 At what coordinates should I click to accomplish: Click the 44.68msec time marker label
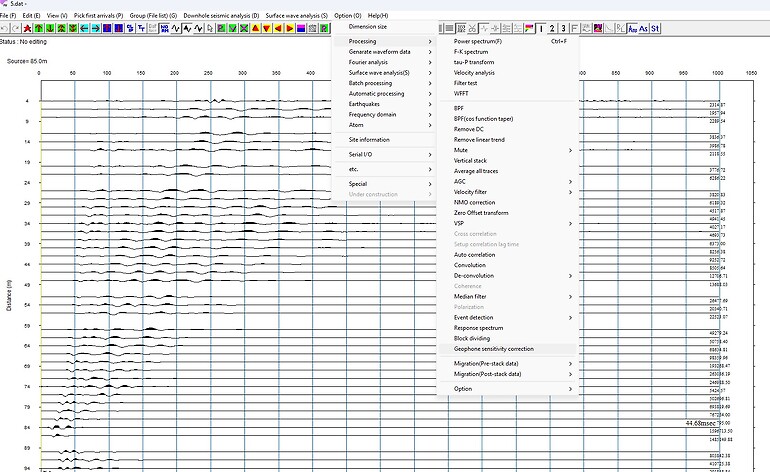pyautogui.click(x=700, y=423)
